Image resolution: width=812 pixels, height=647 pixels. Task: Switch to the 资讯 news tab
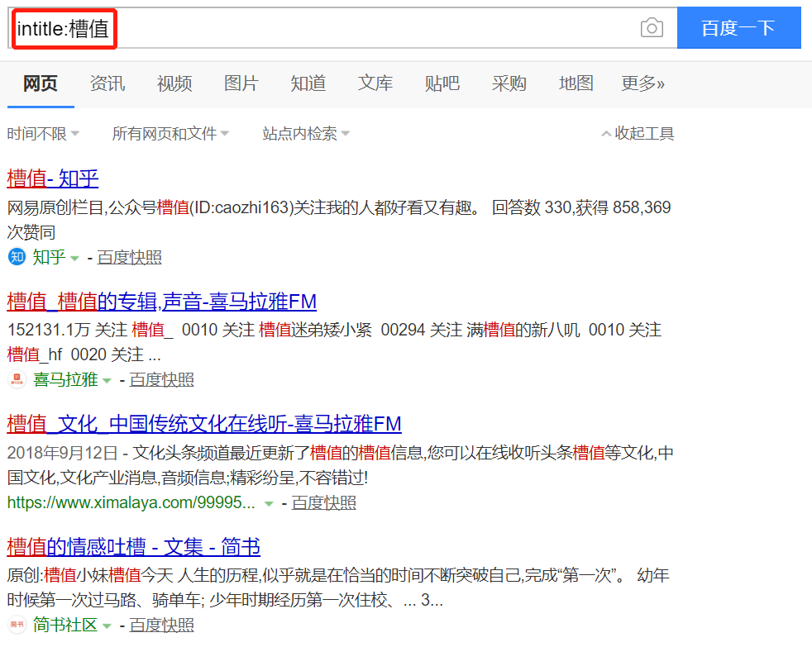107,83
